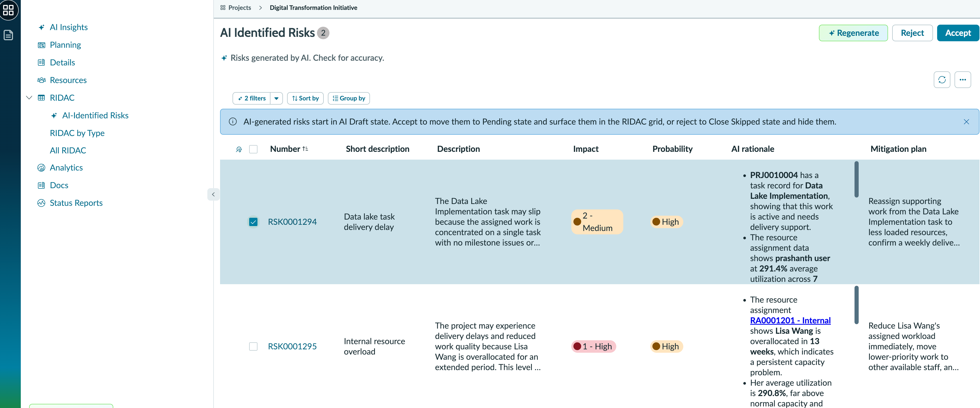Go to AI Insights menu item
The height and width of the screenshot is (408, 980).
pyautogui.click(x=69, y=27)
